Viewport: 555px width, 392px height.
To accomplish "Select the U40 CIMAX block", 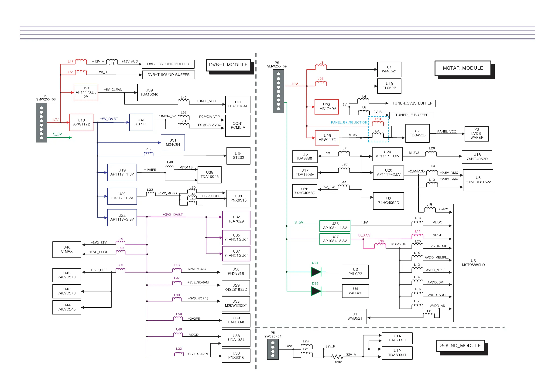I will (67, 250).
